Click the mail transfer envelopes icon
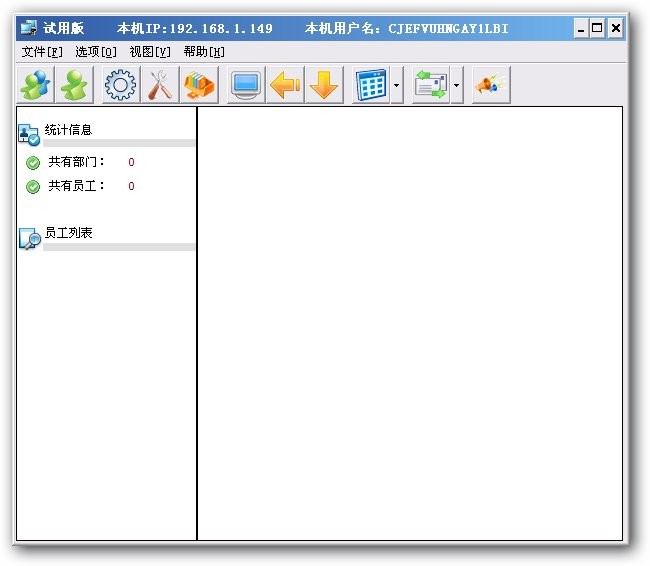Viewport: 650px width, 566px height. tap(431, 85)
